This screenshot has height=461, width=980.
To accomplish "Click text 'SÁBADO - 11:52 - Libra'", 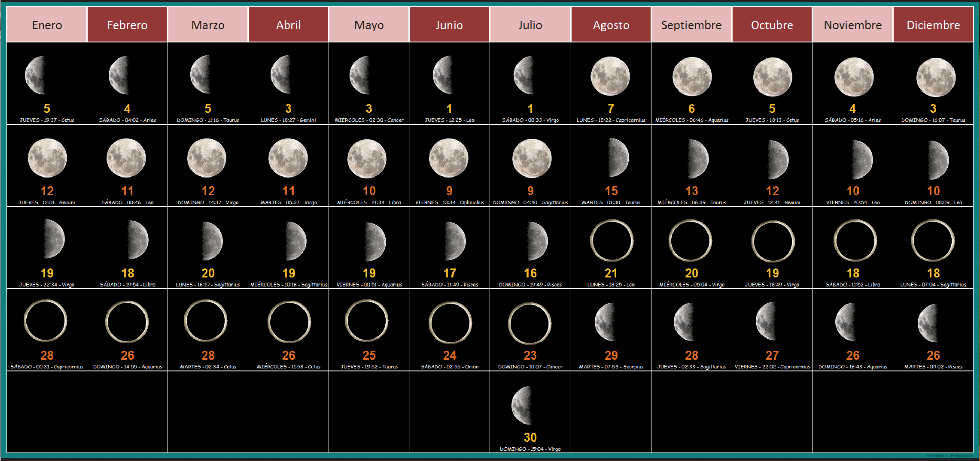I will 853,285.
